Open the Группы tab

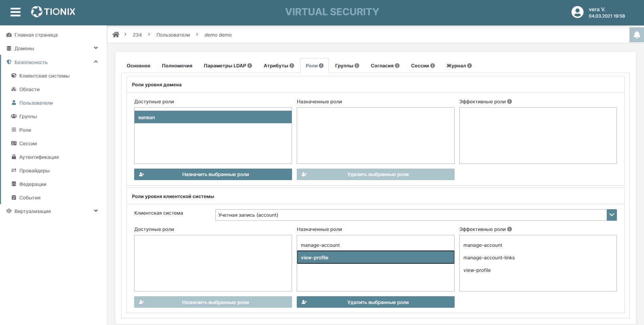(344, 66)
